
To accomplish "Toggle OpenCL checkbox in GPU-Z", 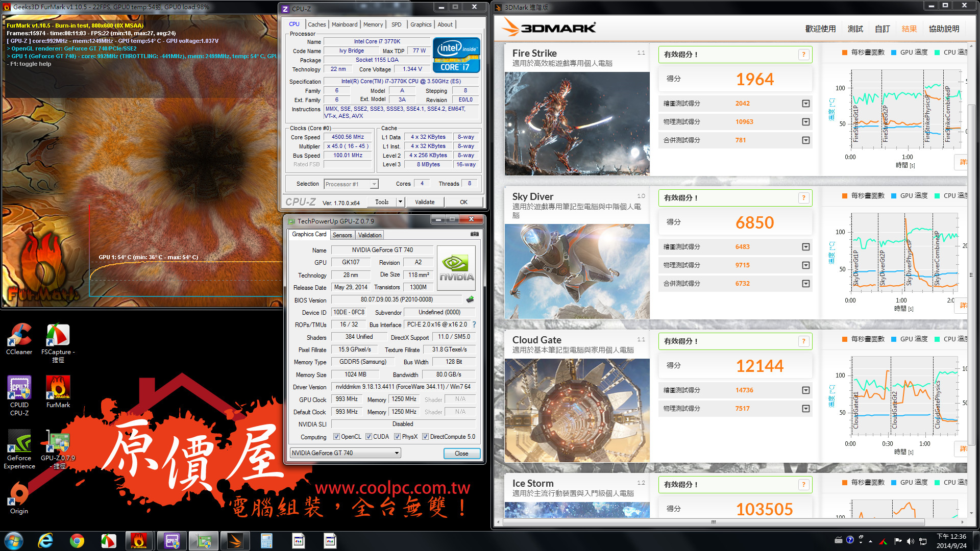I will pos(336,437).
